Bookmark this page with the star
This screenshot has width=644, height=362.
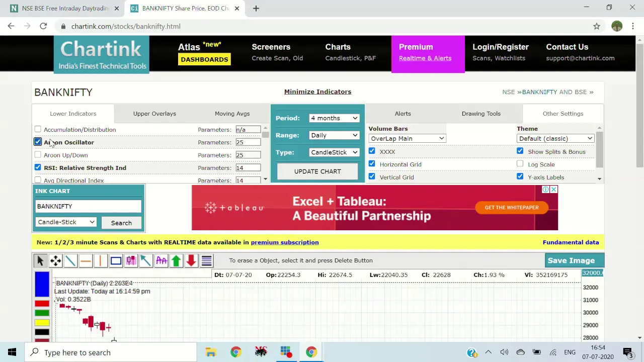(597, 26)
